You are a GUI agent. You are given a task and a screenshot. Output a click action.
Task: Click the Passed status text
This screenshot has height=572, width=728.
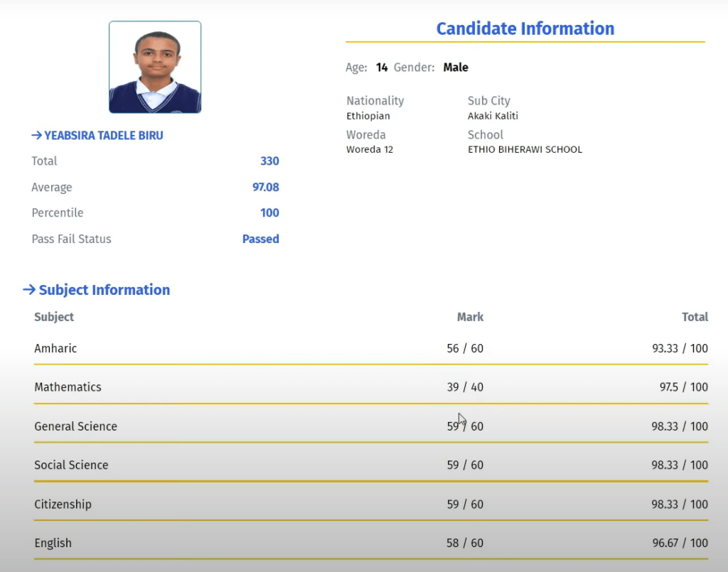[260, 239]
